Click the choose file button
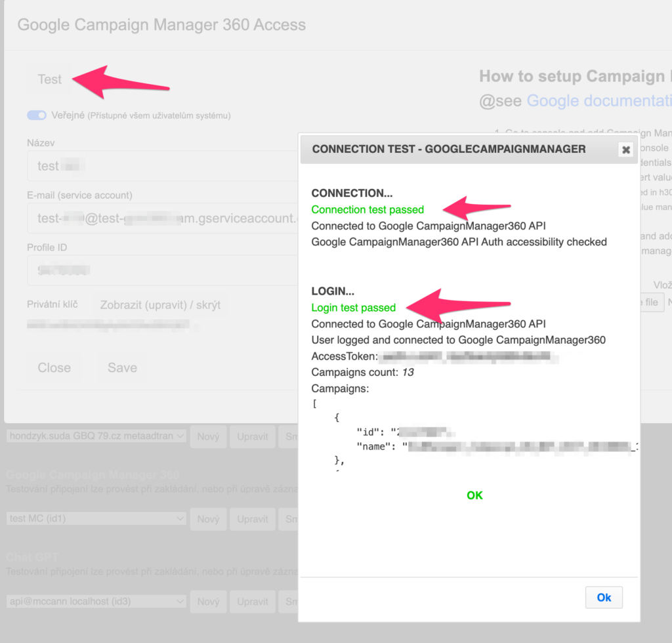Screen dimensions: 672x643 (651, 302)
